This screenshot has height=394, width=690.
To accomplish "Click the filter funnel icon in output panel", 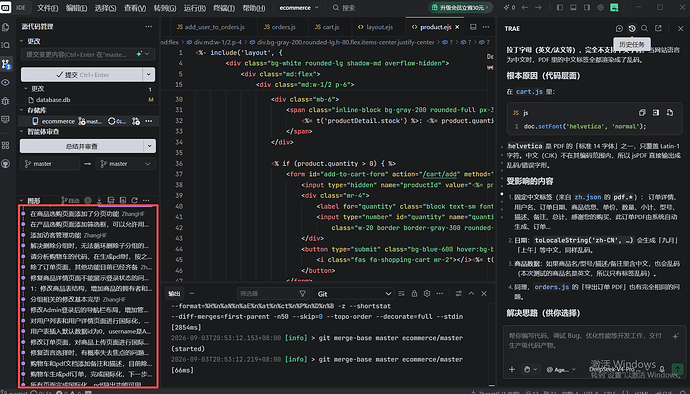I will coord(303,294).
